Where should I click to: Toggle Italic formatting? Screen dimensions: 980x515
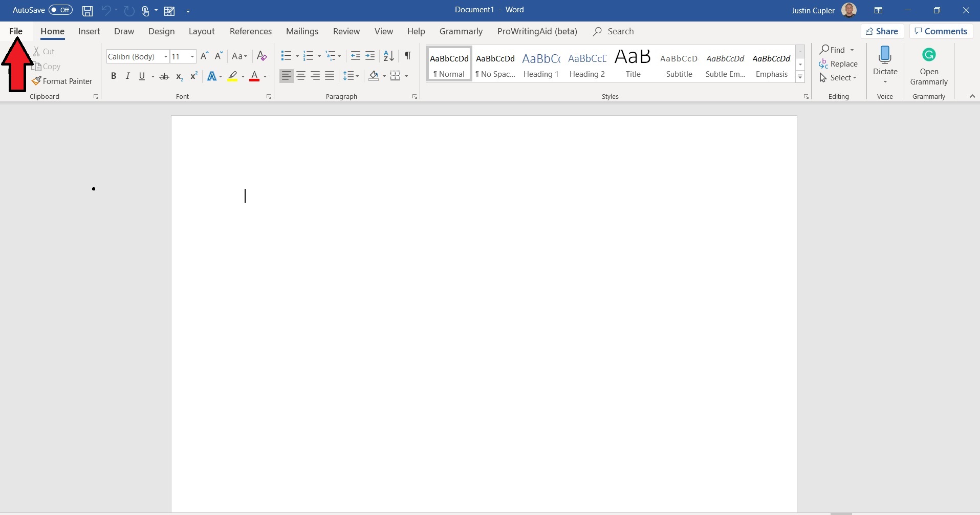tap(128, 76)
